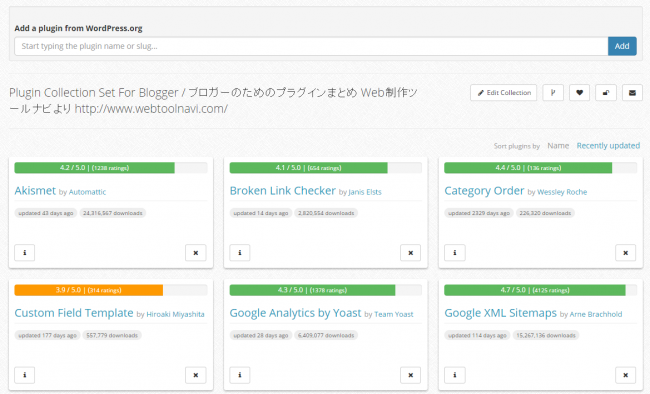Remove Category Order from the collection
The height and width of the screenshot is (394, 650).
pyautogui.click(x=626, y=253)
